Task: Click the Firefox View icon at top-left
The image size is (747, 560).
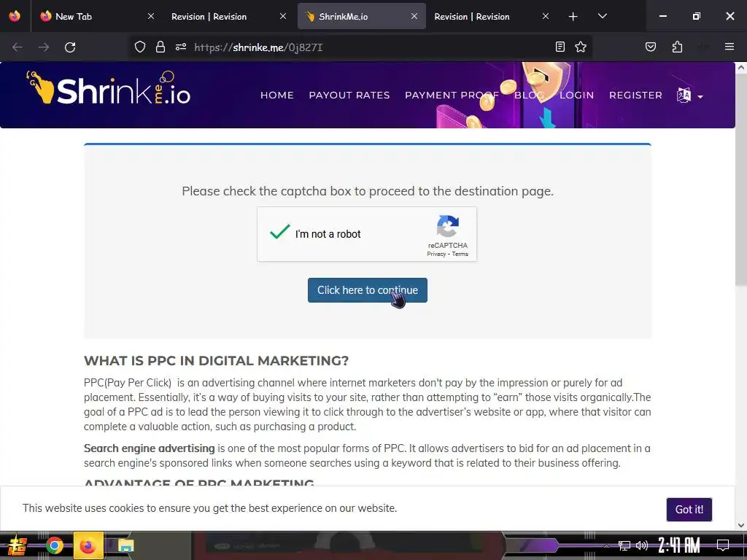Action: point(15,16)
